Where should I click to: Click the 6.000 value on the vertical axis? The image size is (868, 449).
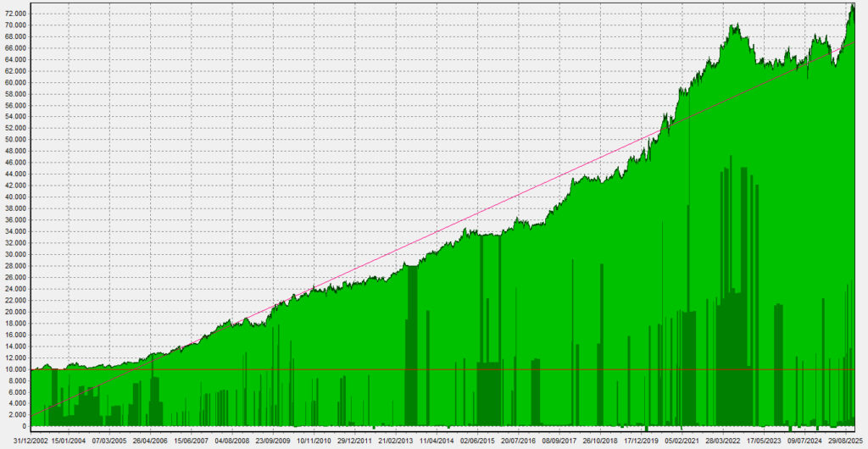coord(19,391)
